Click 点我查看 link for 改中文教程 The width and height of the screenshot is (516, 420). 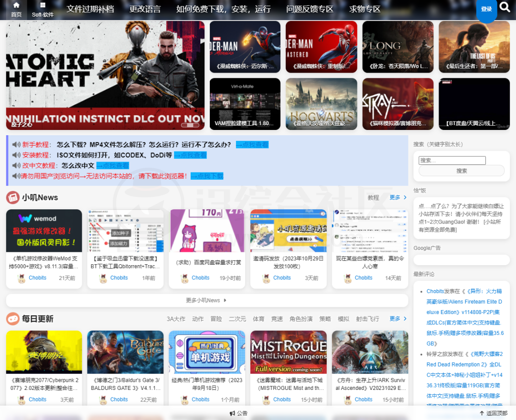113,166
